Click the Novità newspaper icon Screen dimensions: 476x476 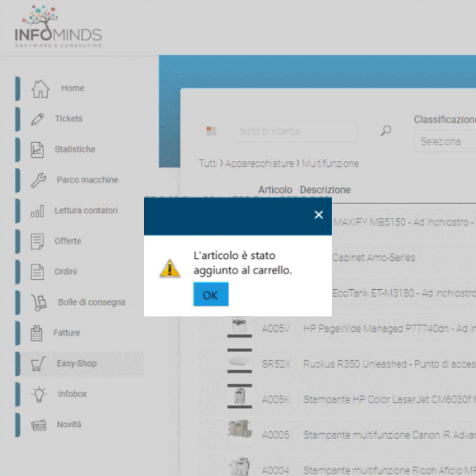pyautogui.click(x=39, y=425)
